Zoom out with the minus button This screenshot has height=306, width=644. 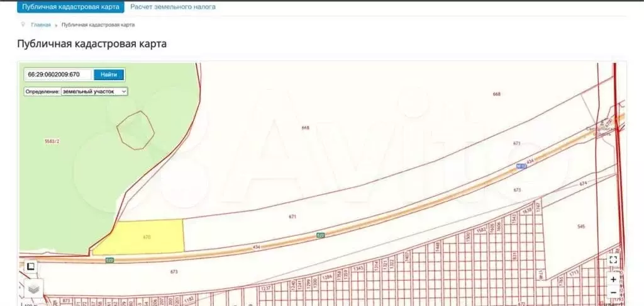click(613, 292)
